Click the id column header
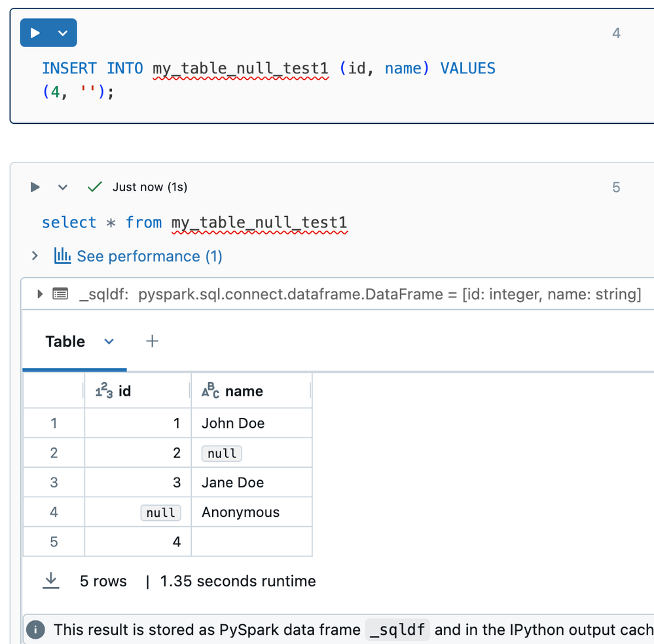654x644 pixels. click(124, 391)
